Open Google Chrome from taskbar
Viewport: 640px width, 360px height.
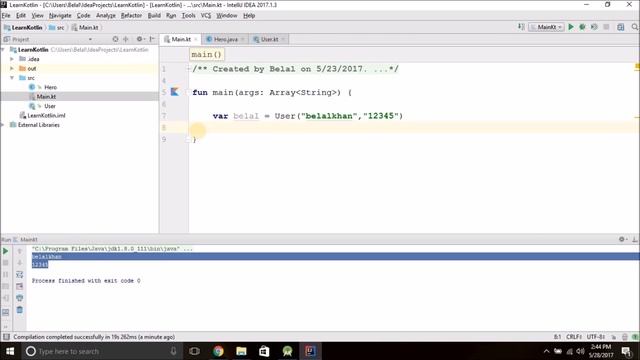tap(218, 351)
